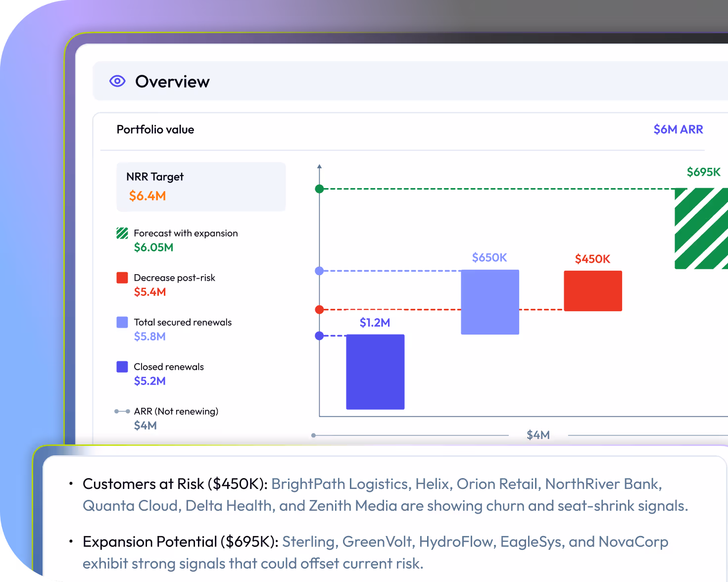Switch to the Overview tab

[x=172, y=81]
